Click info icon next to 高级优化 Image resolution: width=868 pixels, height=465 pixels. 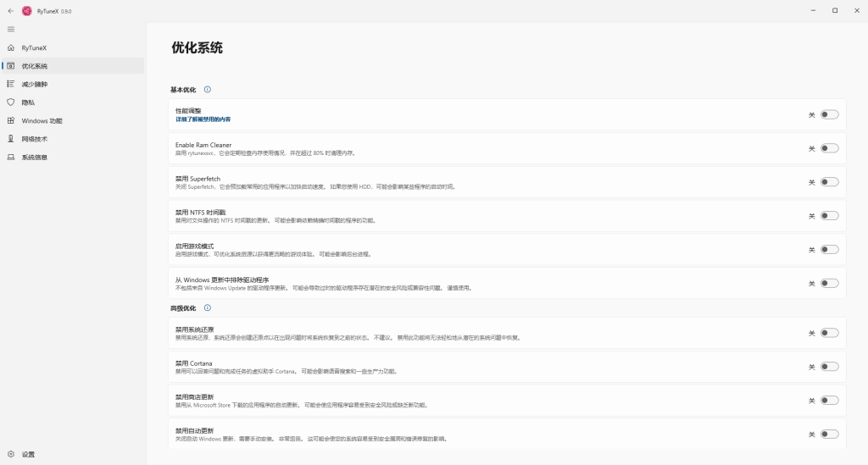[207, 308]
